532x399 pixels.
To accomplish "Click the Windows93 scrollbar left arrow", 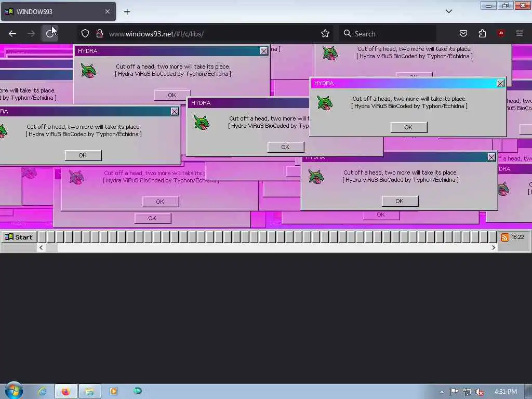I will pyautogui.click(x=41, y=248).
